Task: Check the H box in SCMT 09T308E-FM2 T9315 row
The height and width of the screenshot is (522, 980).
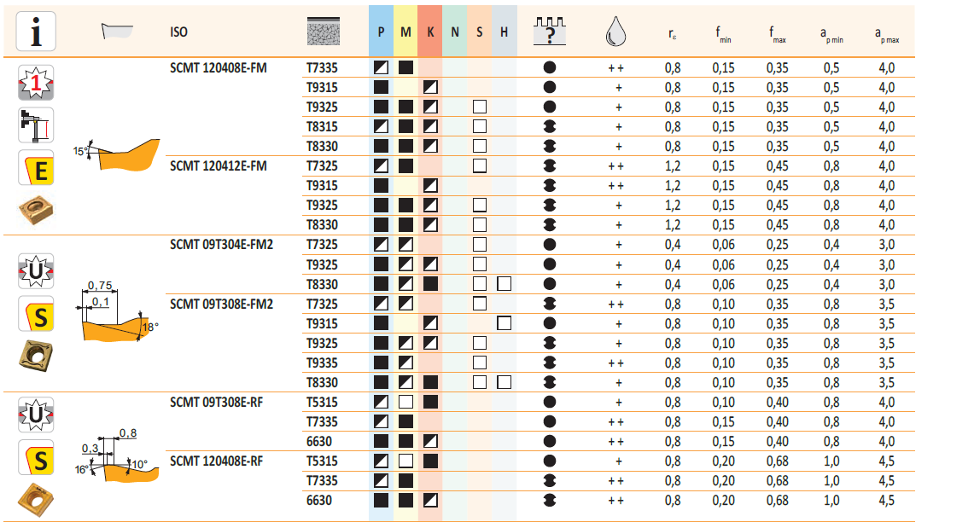Action: pyautogui.click(x=504, y=323)
